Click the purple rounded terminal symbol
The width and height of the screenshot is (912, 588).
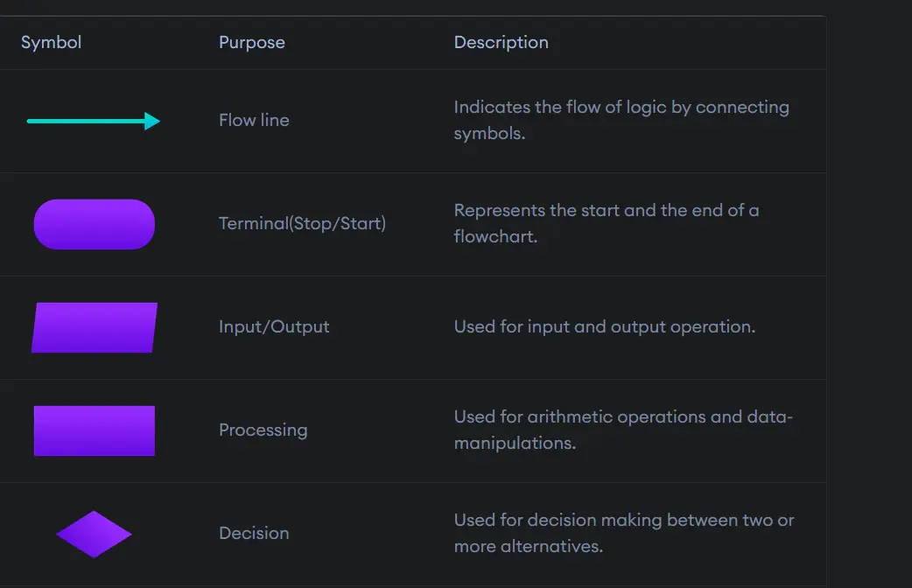(x=94, y=224)
